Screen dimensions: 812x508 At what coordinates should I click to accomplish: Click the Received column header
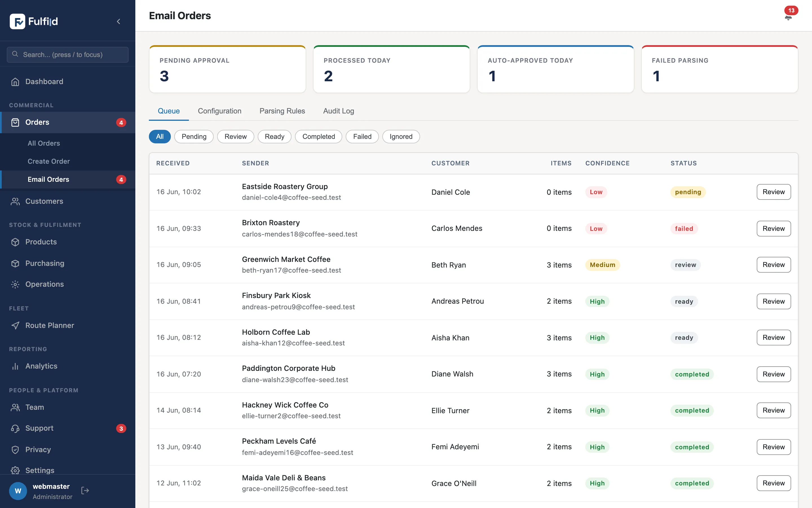(173, 163)
